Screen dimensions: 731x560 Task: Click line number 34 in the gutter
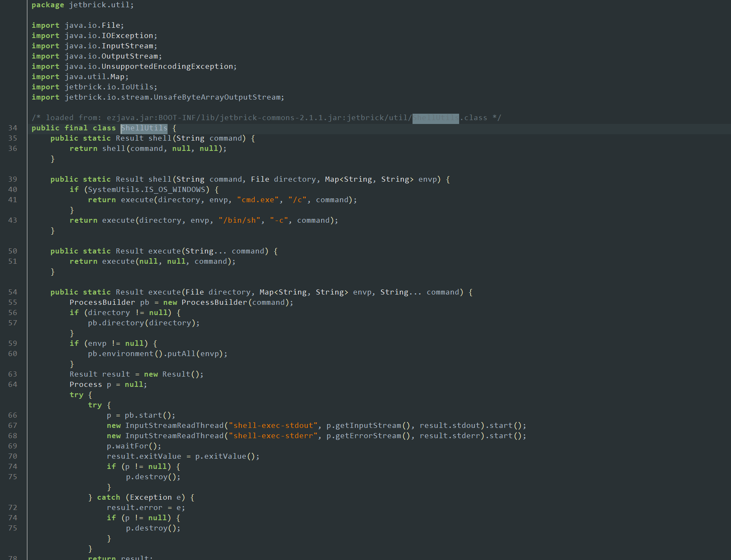(x=13, y=128)
